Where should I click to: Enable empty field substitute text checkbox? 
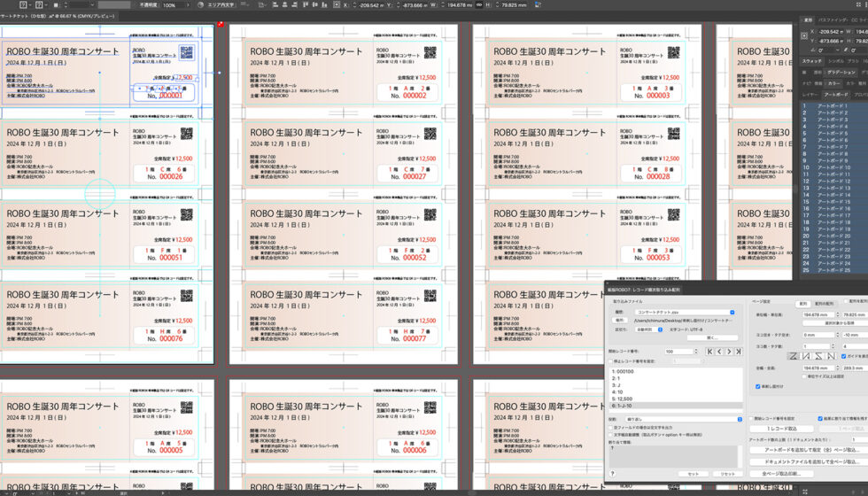[610, 427]
